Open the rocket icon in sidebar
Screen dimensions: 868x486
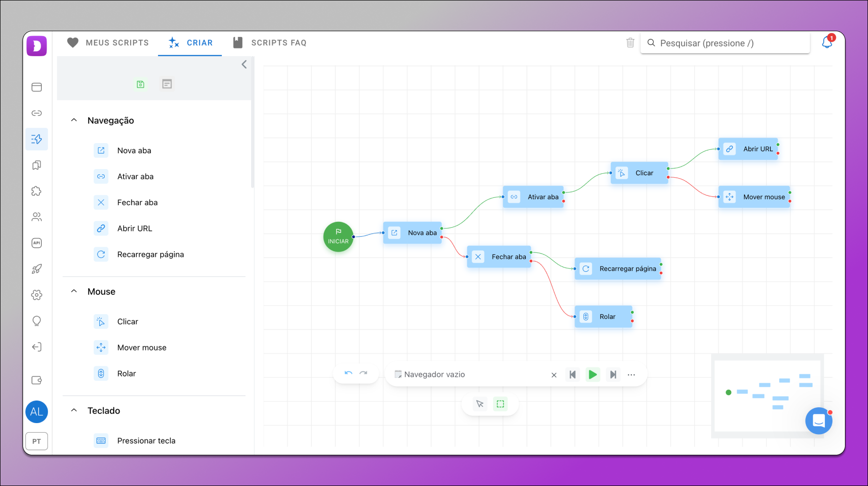point(36,269)
